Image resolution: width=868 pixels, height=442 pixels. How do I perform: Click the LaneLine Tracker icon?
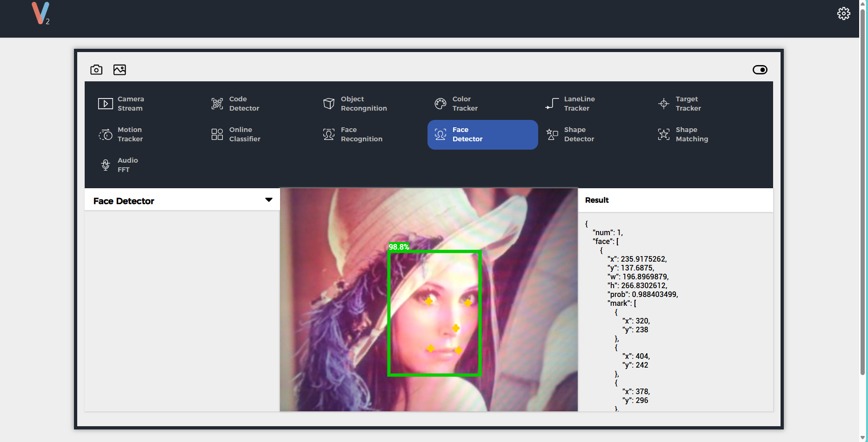click(x=552, y=104)
